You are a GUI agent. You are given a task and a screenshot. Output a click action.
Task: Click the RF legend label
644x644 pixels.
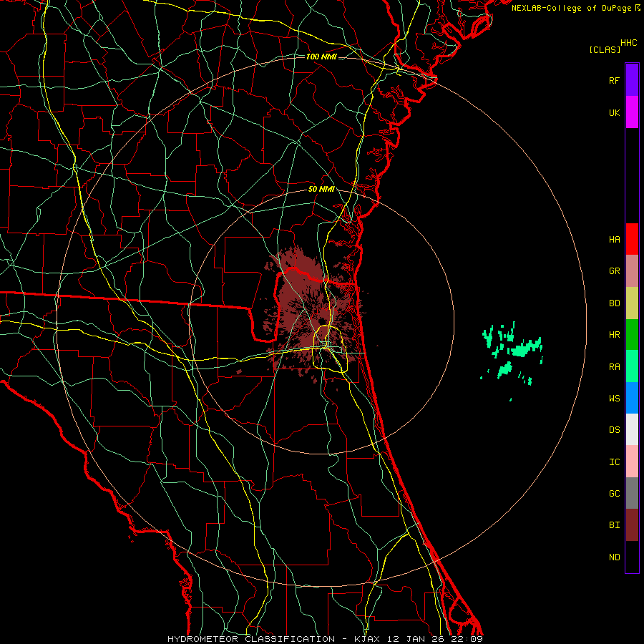614,80
